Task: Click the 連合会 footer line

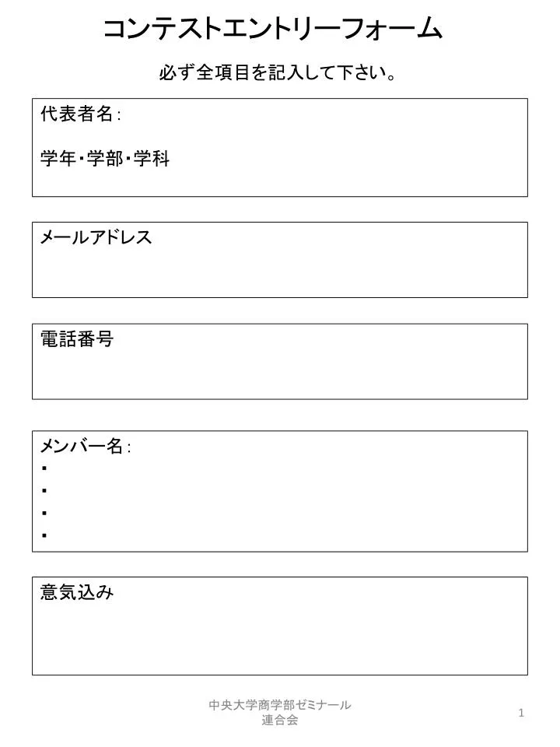Action: tap(280, 720)
